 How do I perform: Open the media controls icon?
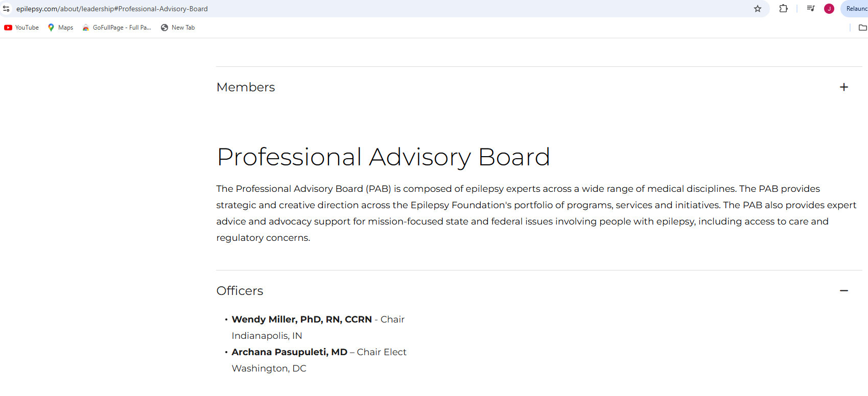(811, 9)
